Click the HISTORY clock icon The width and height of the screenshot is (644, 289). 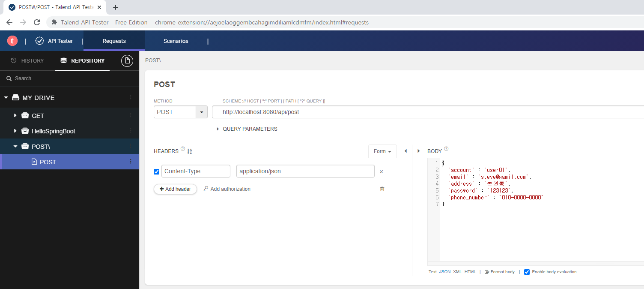[x=14, y=60]
